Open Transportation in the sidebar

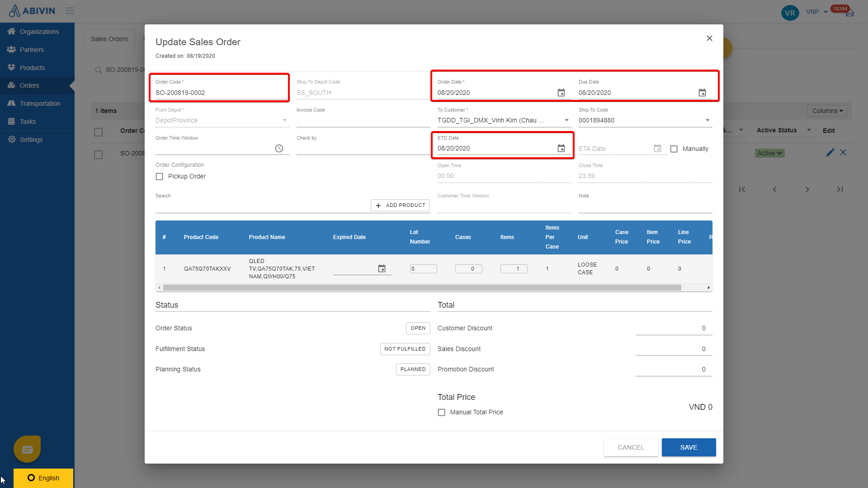(x=37, y=103)
